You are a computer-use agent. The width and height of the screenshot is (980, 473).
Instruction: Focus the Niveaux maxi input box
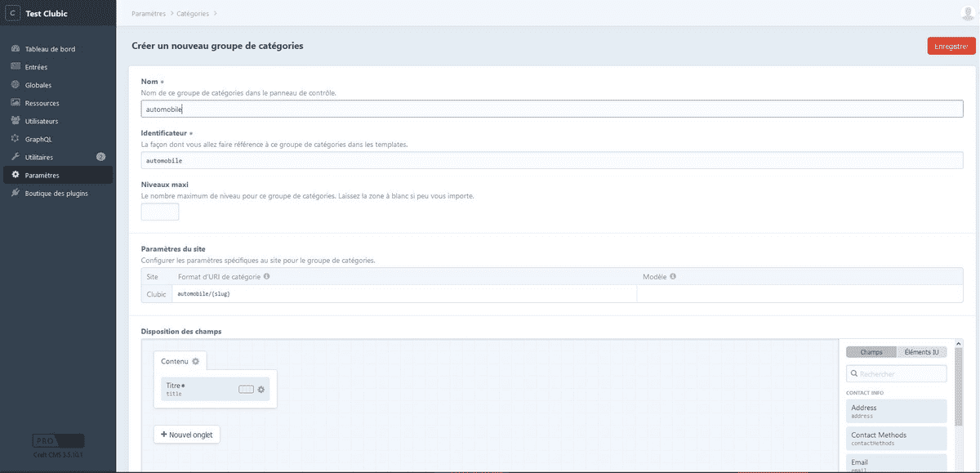point(160,212)
